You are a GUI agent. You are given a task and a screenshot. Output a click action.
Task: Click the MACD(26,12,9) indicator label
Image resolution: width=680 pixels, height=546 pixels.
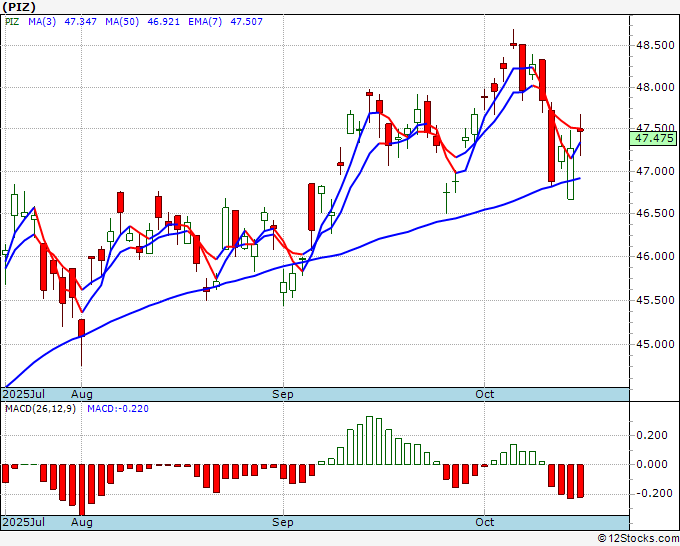click(x=40, y=409)
